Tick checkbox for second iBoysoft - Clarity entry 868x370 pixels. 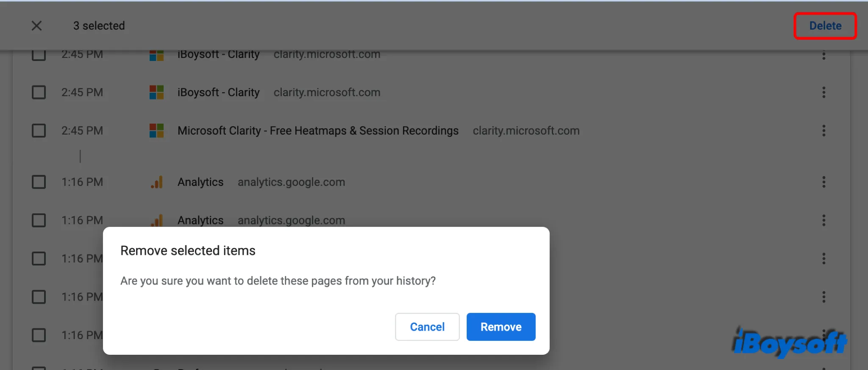point(39,92)
